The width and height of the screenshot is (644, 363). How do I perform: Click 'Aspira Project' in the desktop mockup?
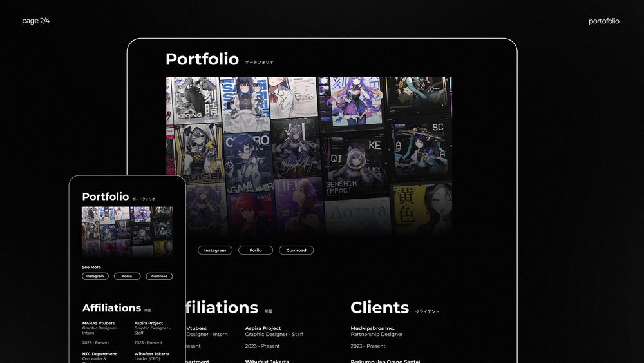pyautogui.click(x=263, y=328)
